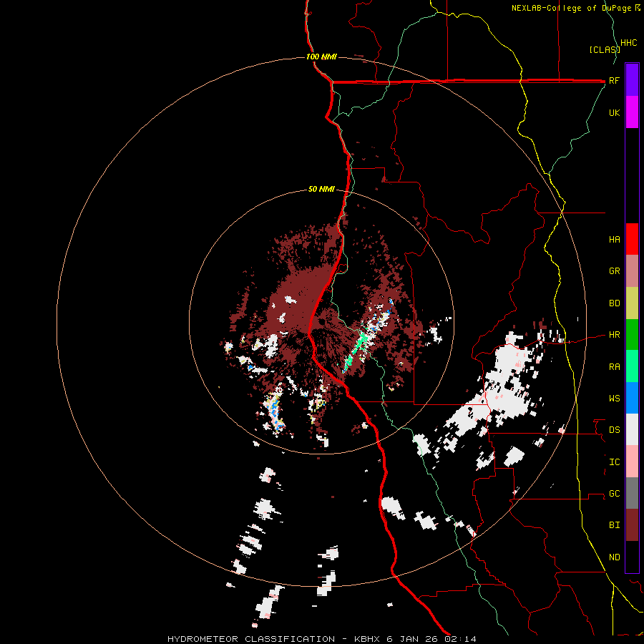The width and height of the screenshot is (644, 644).
Task: Click the pink IC legend swatch
Action: click(632, 462)
